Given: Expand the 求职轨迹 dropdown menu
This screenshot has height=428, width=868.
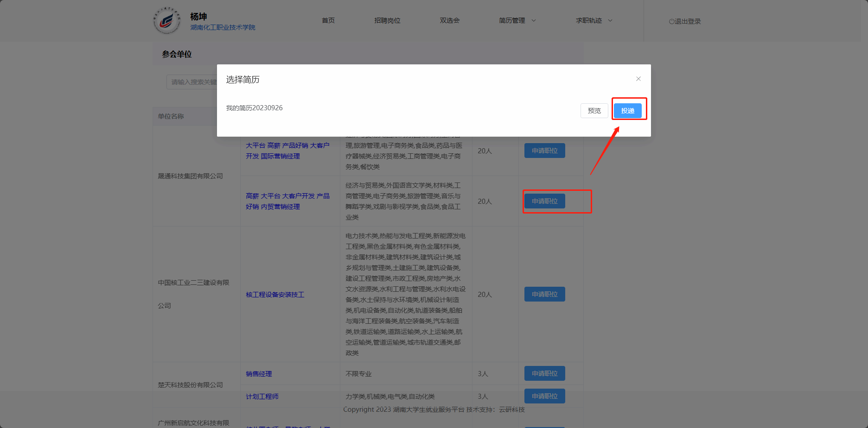Looking at the screenshot, I should [594, 20].
